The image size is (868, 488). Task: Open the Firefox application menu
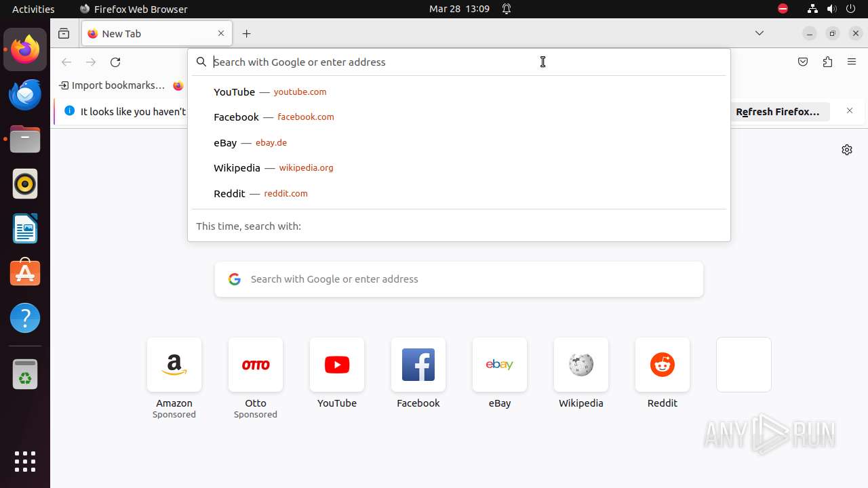tap(852, 62)
